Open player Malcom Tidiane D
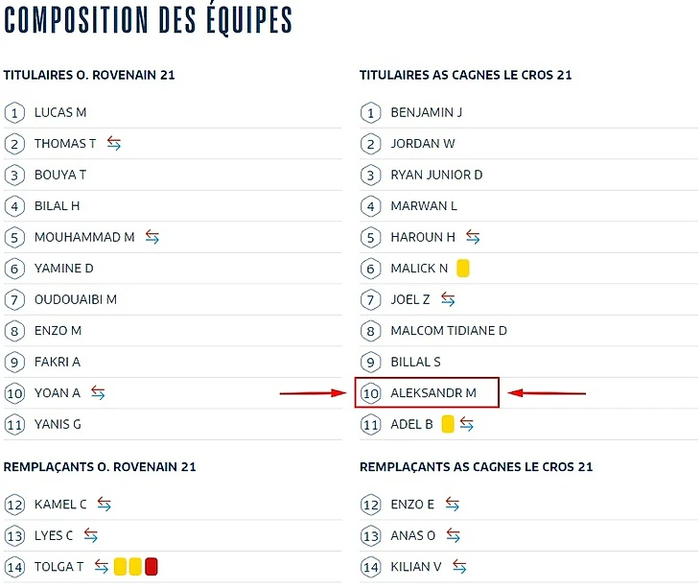Screen dimensions: 700x588 coord(448,331)
